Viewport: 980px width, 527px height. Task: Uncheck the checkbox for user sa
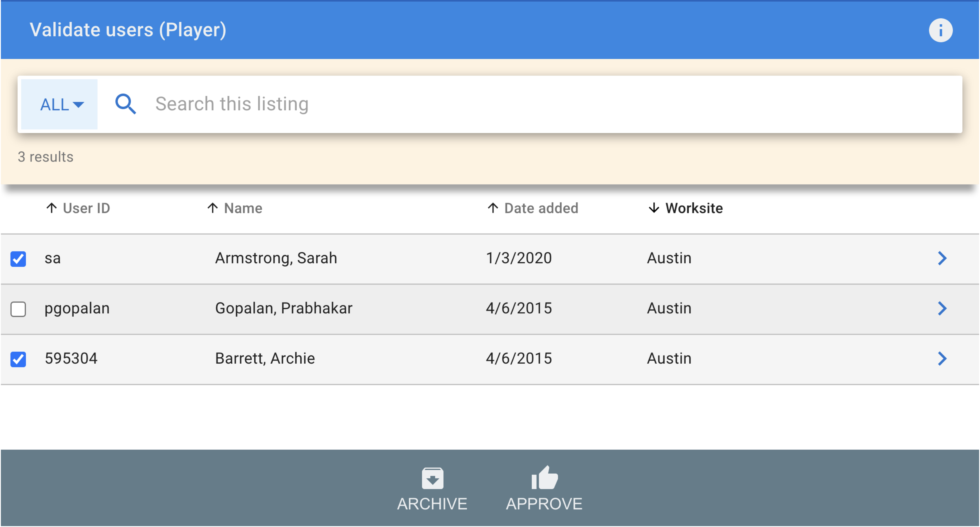18,259
